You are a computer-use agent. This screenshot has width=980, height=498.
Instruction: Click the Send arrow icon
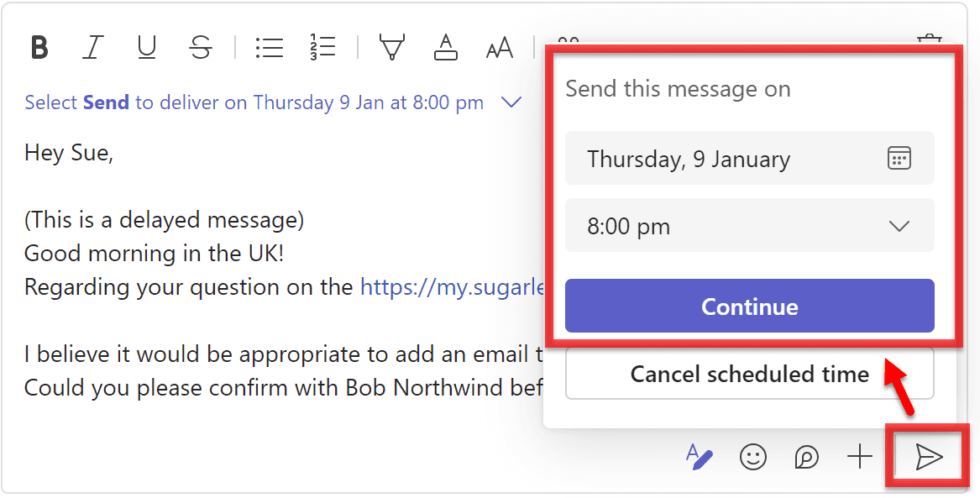pyautogui.click(x=929, y=457)
